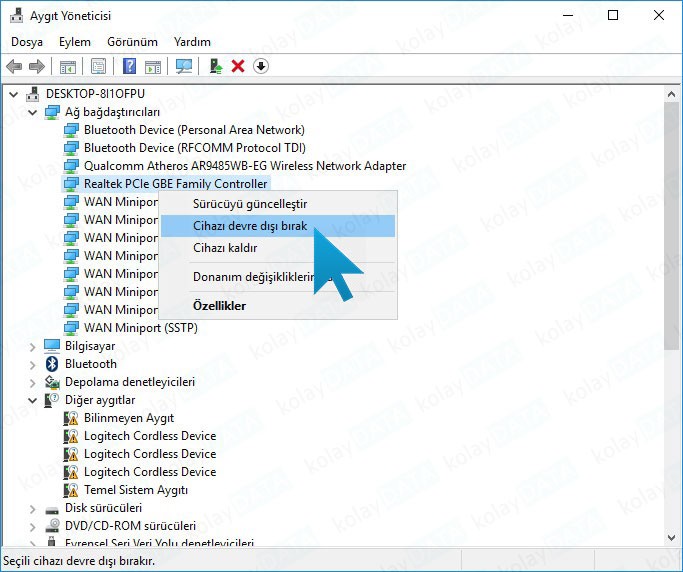This screenshot has height=572, width=683.
Task: Click the disable device down-arrow icon
Action: (x=260, y=66)
